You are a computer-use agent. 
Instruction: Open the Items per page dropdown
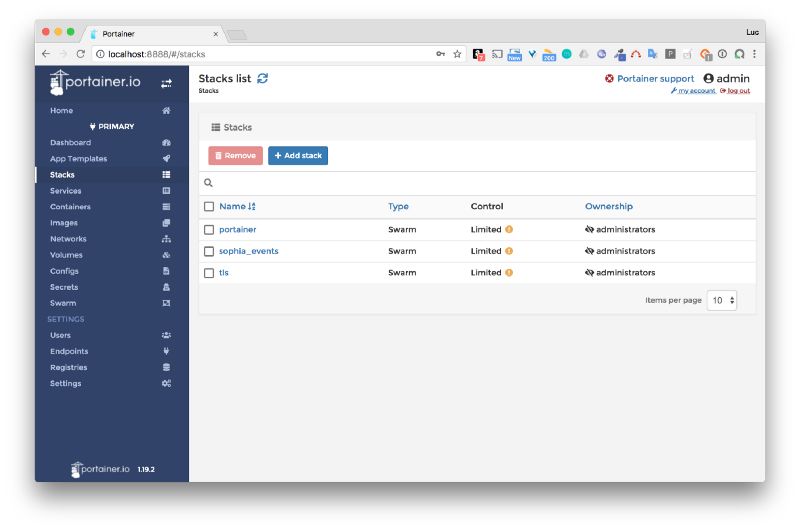click(x=721, y=300)
